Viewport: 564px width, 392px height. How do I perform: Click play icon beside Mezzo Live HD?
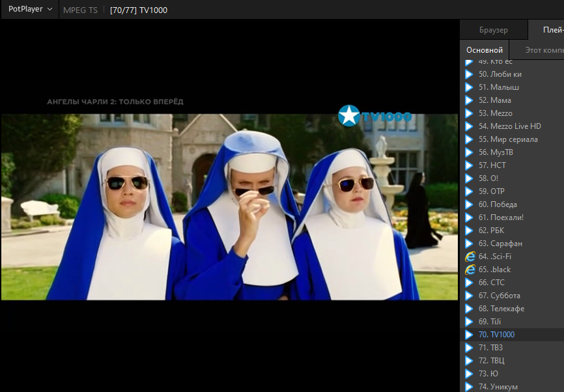[469, 126]
